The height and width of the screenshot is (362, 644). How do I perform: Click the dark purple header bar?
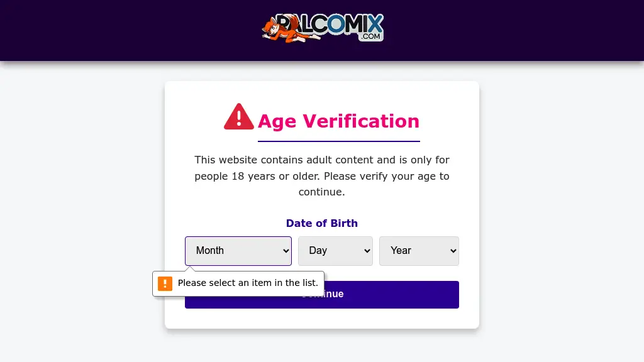[x=126, y=30]
